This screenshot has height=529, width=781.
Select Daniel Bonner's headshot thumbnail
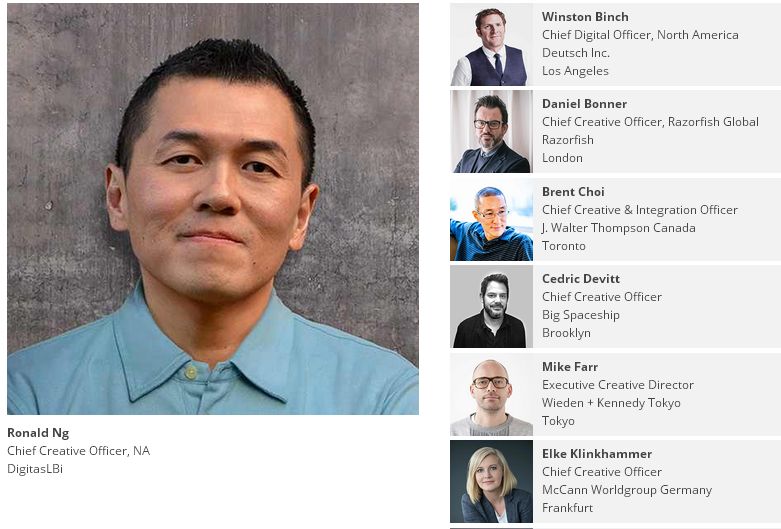coord(491,132)
